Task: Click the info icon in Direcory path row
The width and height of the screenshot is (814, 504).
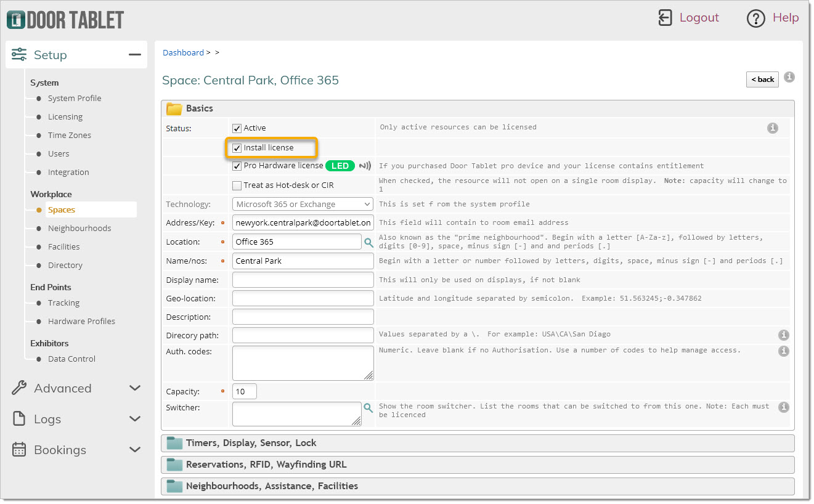Action: point(784,335)
